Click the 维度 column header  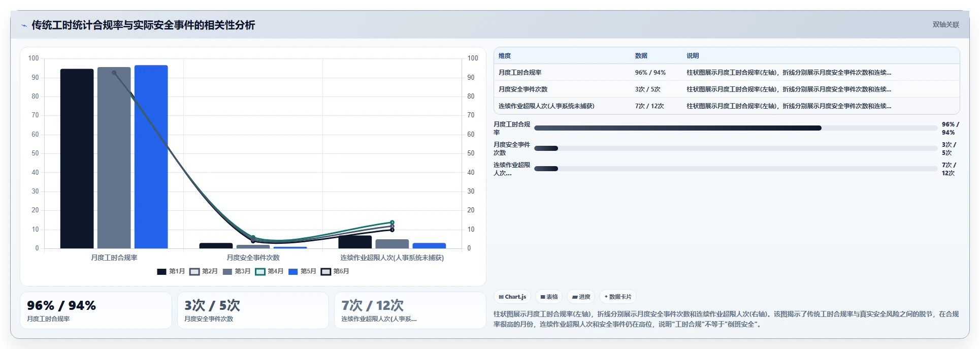505,56
